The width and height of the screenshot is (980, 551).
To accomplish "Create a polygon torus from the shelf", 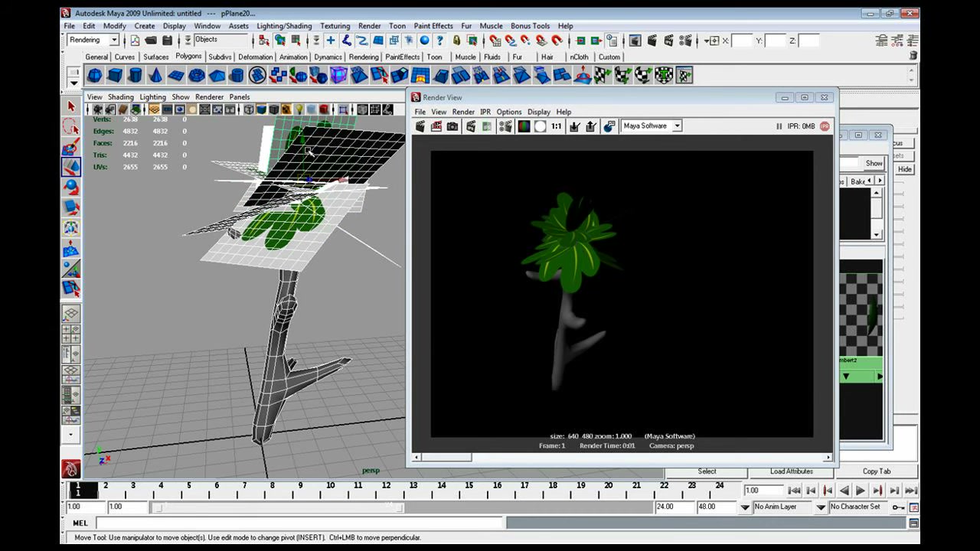I will (197, 75).
